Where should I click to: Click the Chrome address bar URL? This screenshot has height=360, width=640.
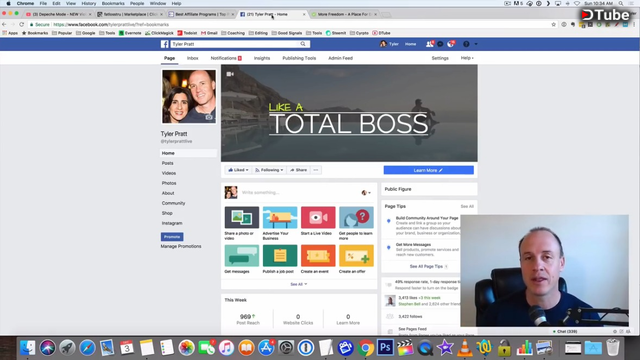tap(111, 24)
